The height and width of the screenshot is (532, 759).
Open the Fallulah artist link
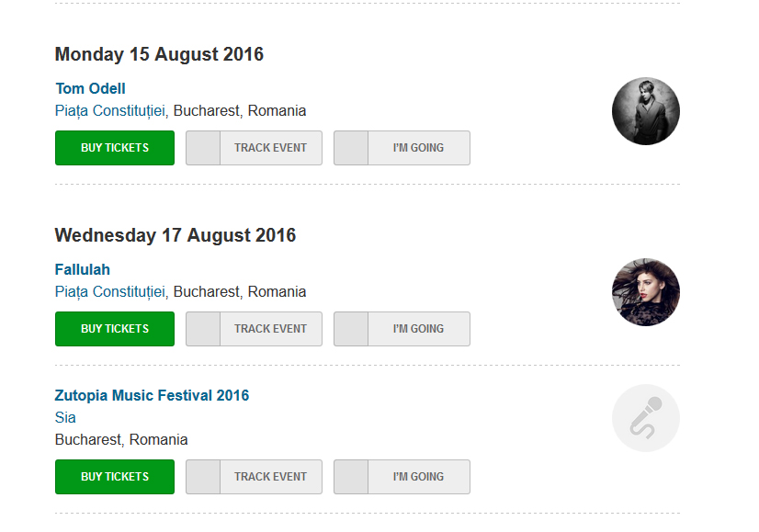pyautogui.click(x=83, y=270)
